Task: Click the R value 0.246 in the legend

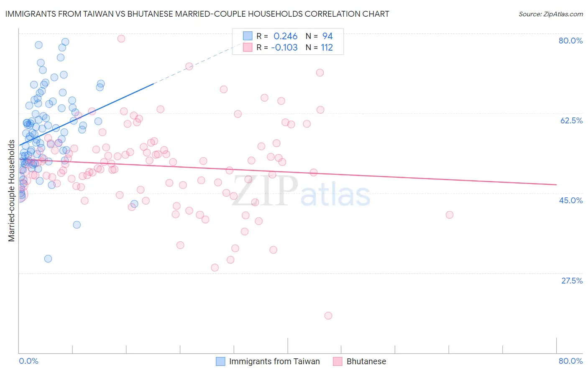Action: coord(285,36)
